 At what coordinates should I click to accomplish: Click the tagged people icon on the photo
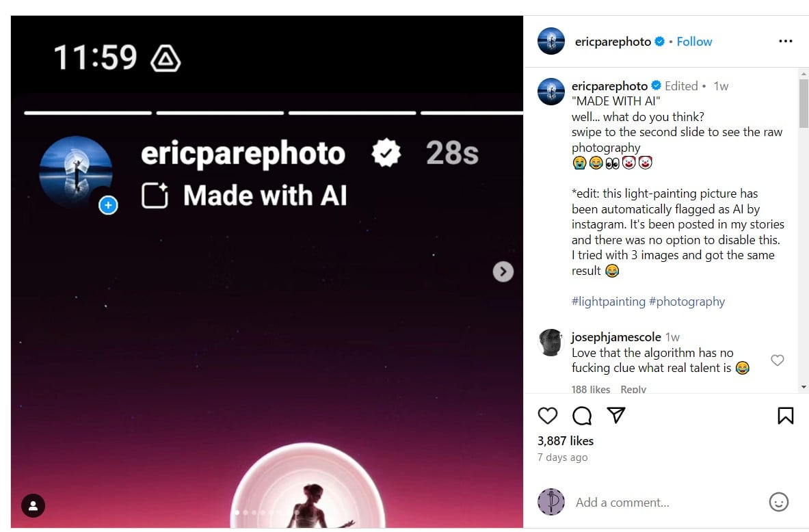(33, 506)
